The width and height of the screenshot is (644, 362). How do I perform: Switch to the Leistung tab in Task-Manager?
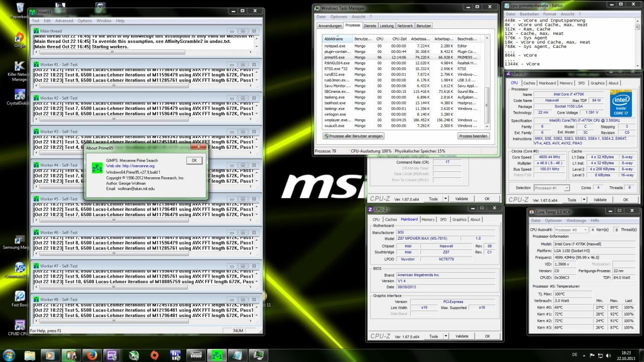coord(387,25)
